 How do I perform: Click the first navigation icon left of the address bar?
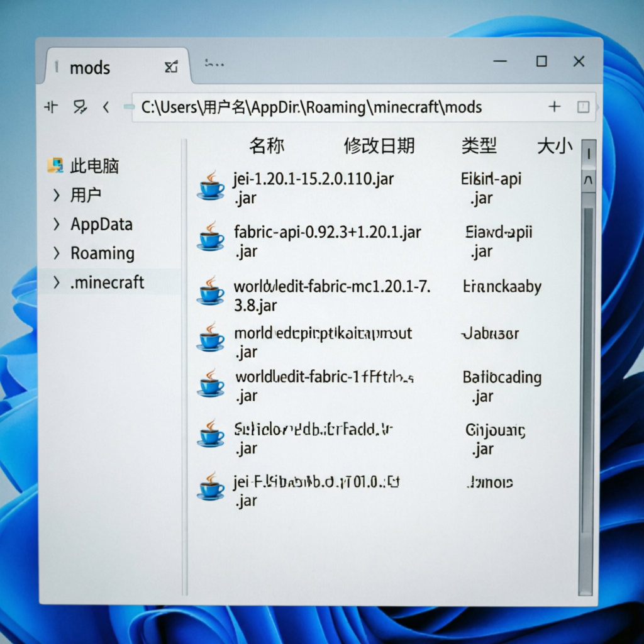point(51,108)
